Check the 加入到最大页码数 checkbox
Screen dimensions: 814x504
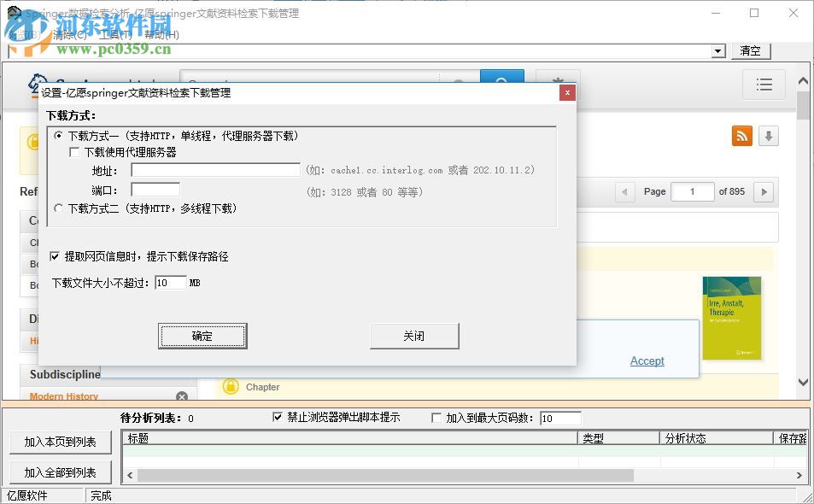coord(436,417)
